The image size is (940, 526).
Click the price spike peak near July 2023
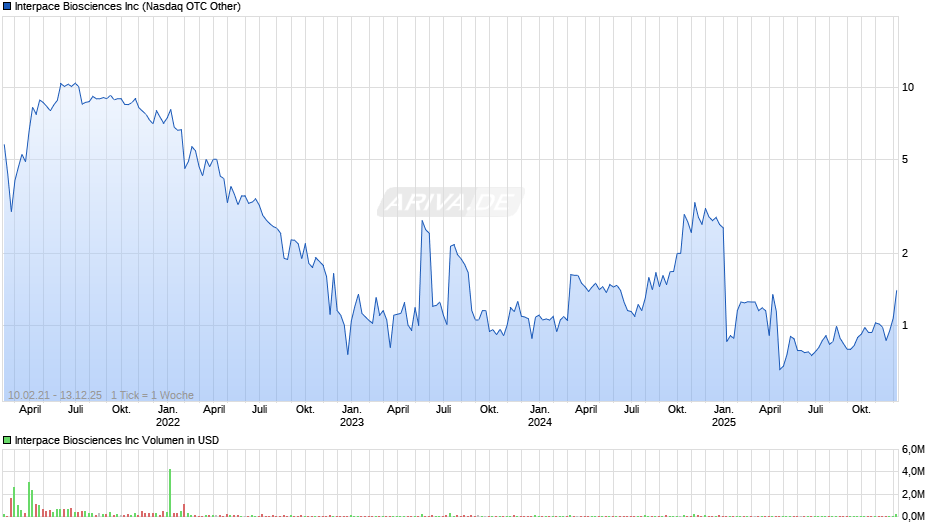[x=423, y=221]
